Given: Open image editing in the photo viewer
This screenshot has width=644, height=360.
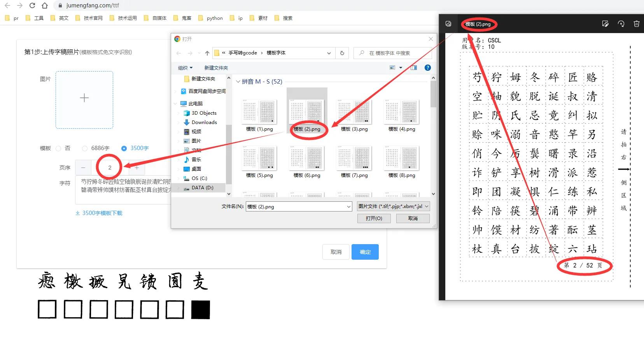Looking at the screenshot, I should (x=605, y=24).
